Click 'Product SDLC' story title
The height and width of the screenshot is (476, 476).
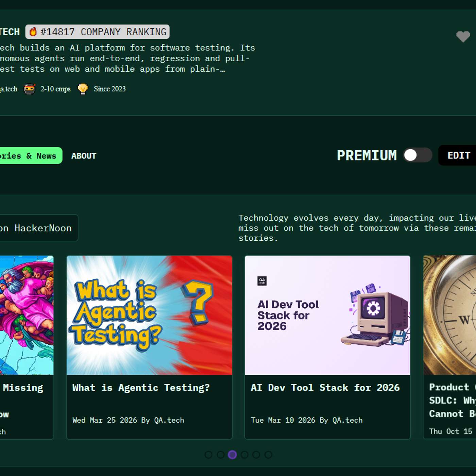[x=453, y=401]
